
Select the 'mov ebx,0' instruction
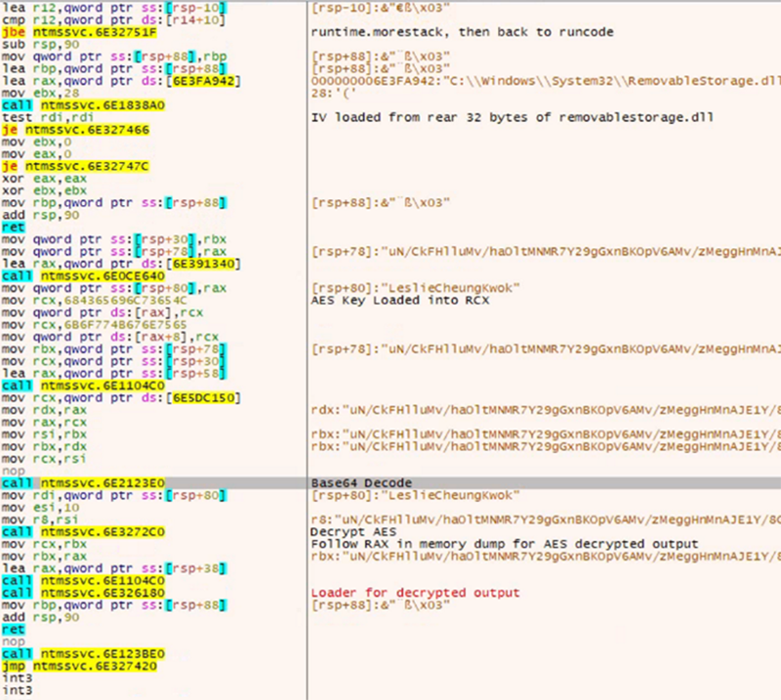[x=36, y=142]
